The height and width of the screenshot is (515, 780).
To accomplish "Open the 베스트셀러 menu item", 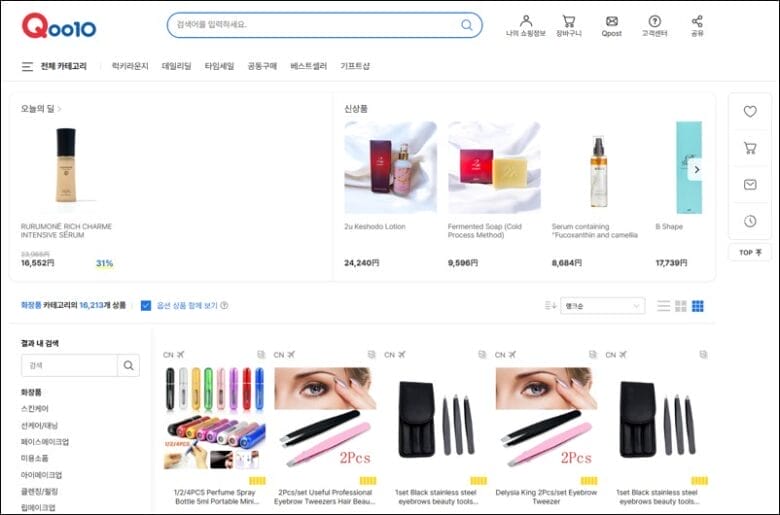I will pyautogui.click(x=308, y=67).
